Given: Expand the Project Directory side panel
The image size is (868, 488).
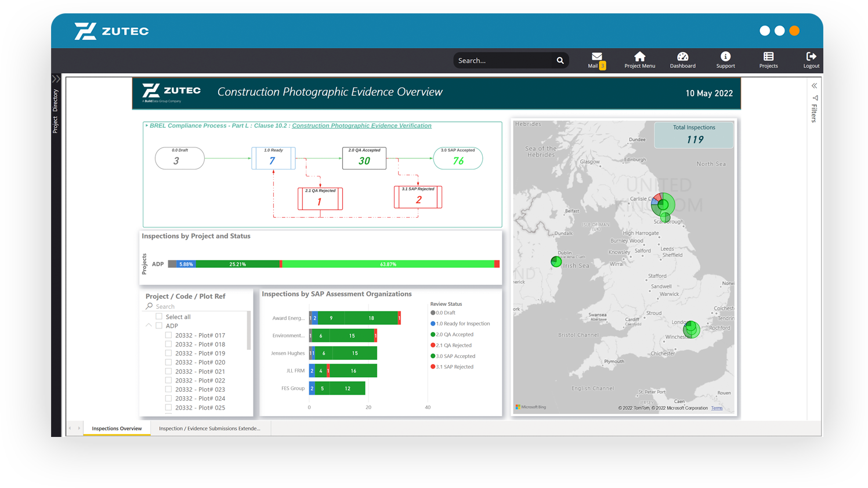Looking at the screenshot, I should pyautogui.click(x=56, y=79).
